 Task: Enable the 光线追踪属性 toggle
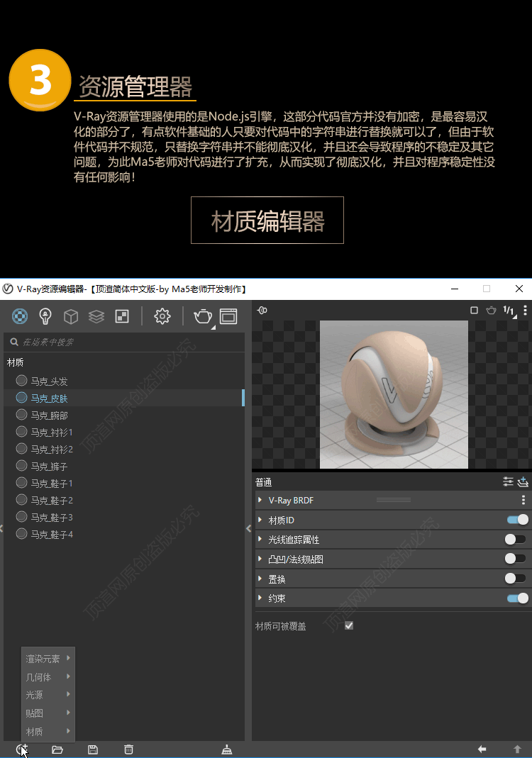[x=515, y=539]
